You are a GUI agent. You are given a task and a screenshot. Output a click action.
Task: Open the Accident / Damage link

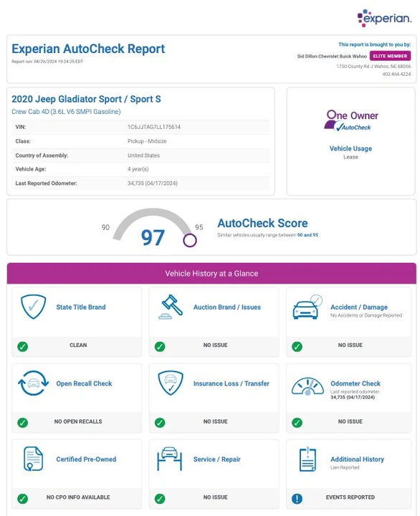point(359,307)
